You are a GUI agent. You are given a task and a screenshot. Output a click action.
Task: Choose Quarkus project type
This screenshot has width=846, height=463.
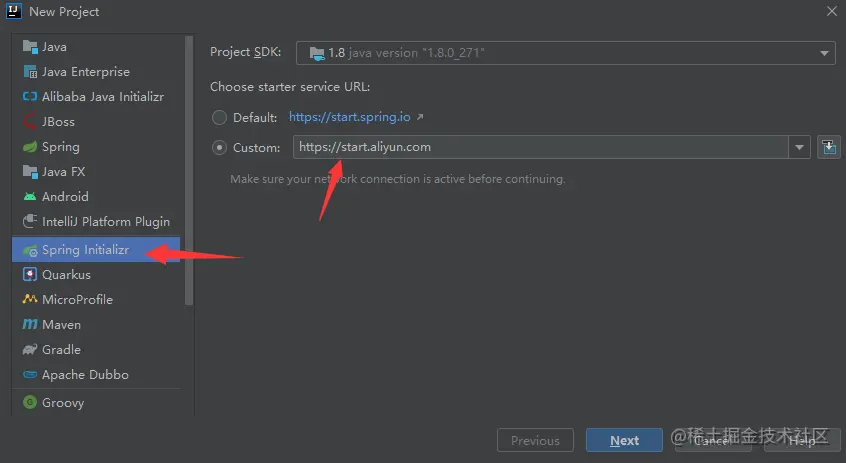(96, 275)
